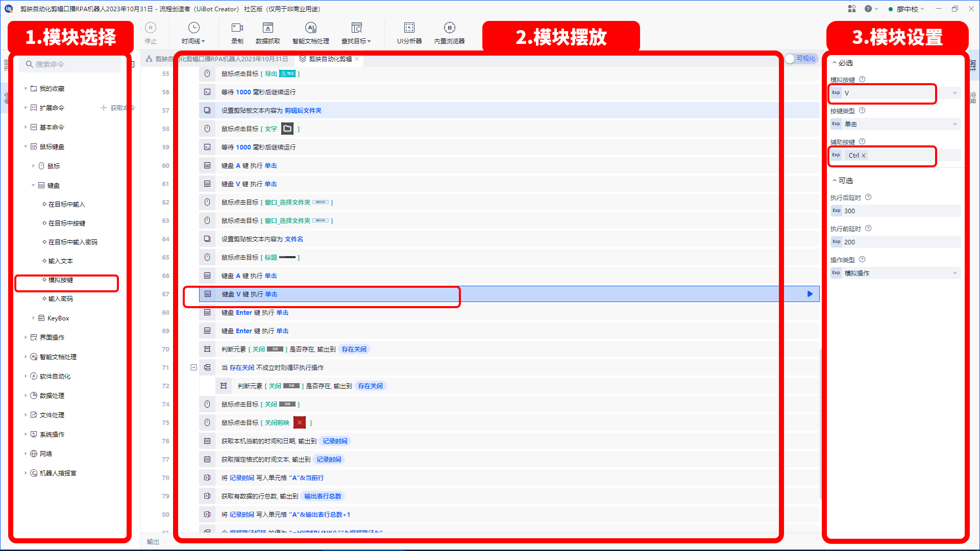
Task: Close the 剪映自动化剪辑 tab
Action: (x=357, y=59)
